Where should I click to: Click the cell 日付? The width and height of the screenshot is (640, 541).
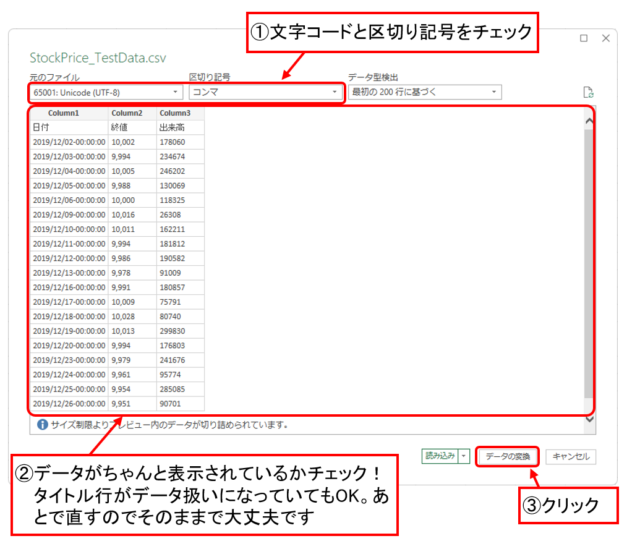coord(69,127)
